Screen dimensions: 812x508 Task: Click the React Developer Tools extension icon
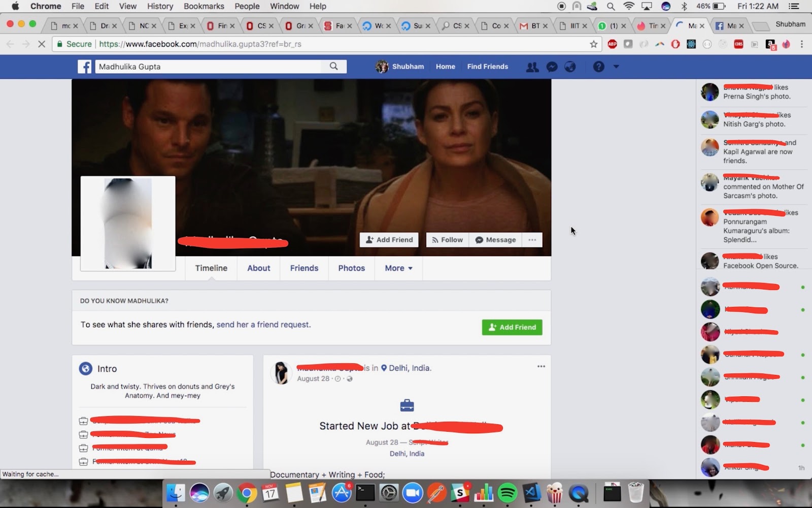pos(691,44)
